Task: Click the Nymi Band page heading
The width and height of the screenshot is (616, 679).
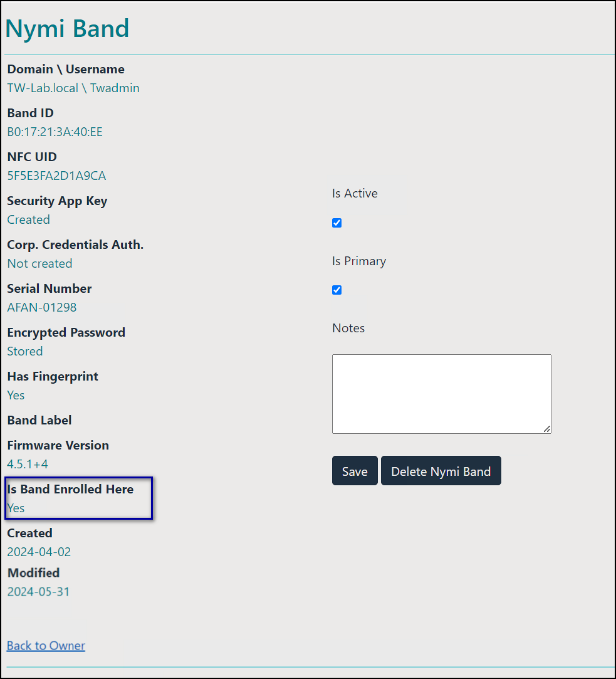Action: click(x=67, y=29)
